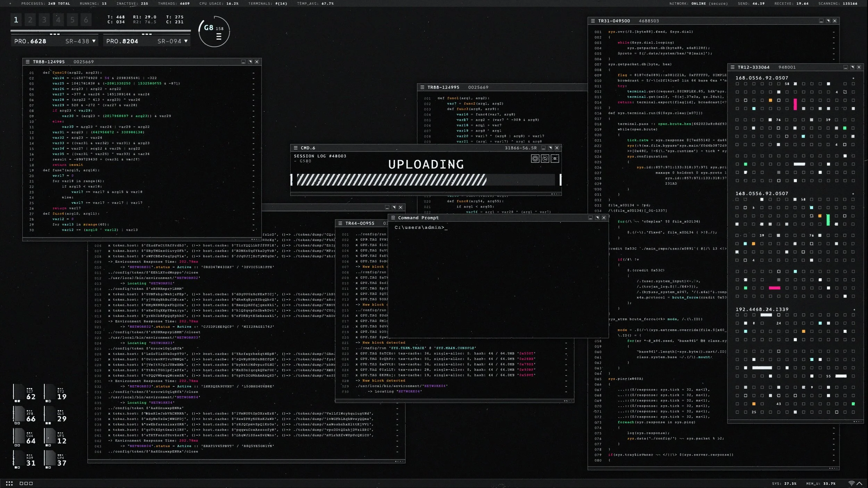Click the third eye-shaped icon in CMD.6

coord(555,159)
